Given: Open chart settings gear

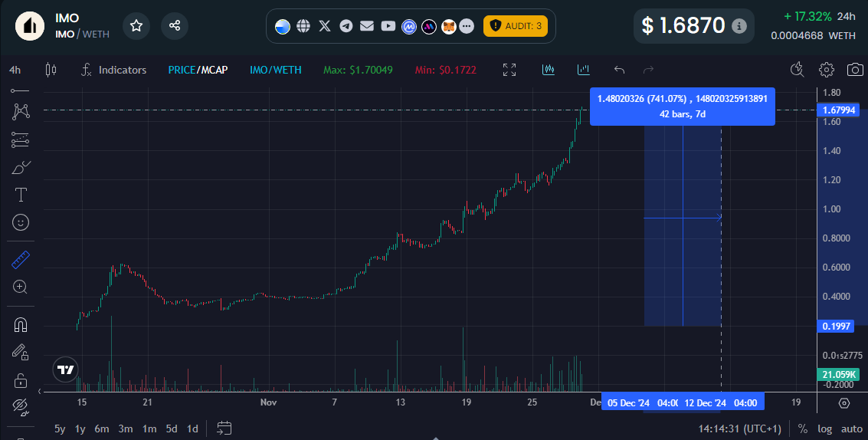Looking at the screenshot, I should click(x=827, y=70).
